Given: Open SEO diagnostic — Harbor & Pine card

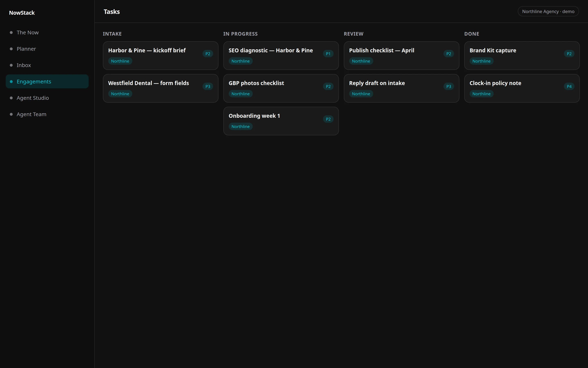Looking at the screenshot, I should (x=281, y=55).
